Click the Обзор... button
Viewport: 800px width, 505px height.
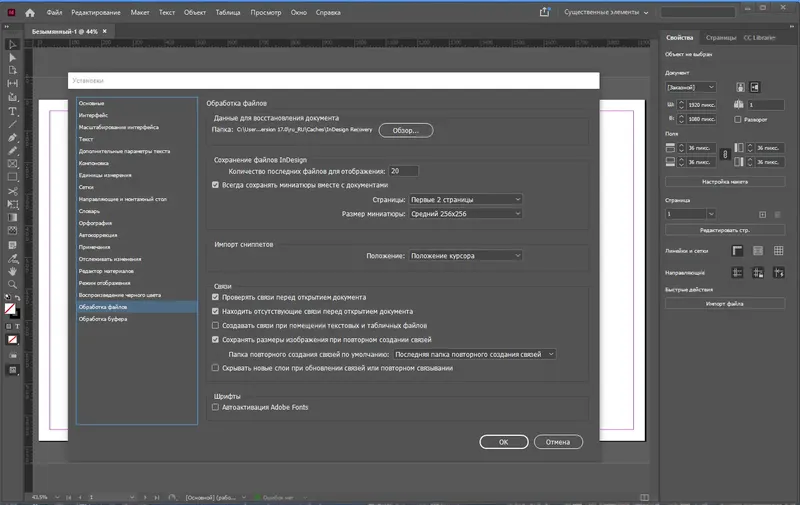coord(406,131)
